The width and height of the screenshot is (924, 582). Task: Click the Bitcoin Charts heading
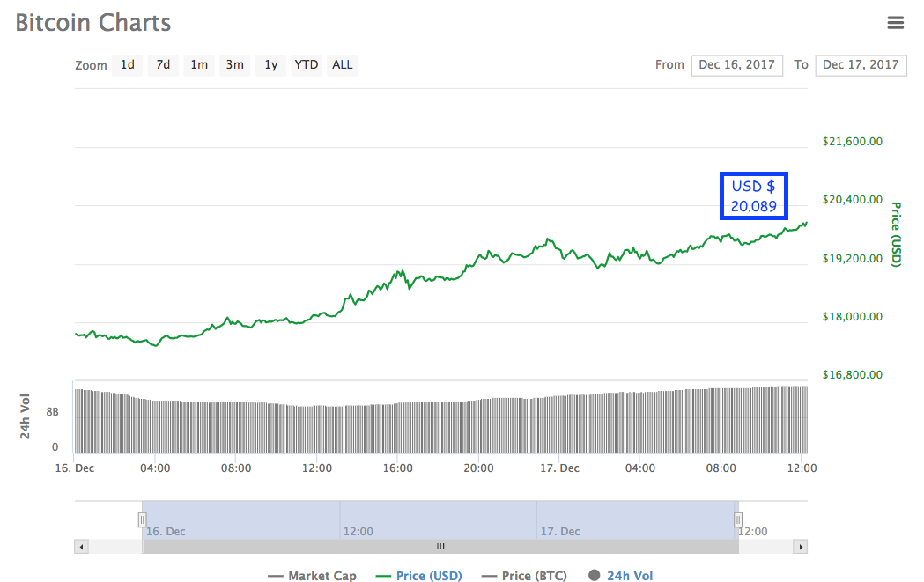click(x=93, y=23)
